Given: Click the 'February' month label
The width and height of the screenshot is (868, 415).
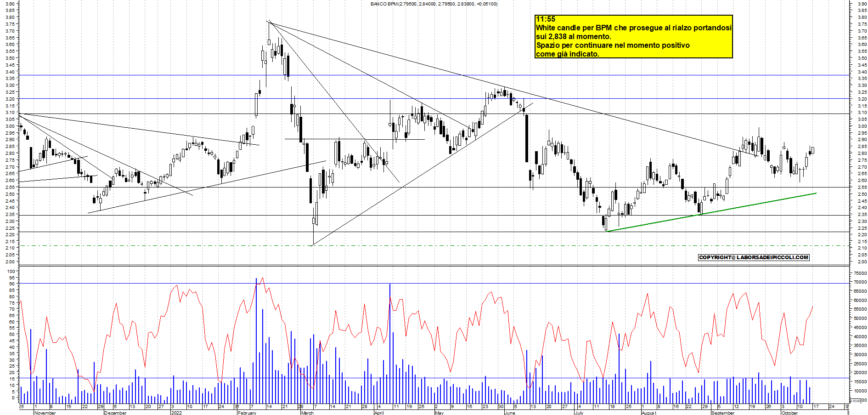Looking at the screenshot, I should click(x=247, y=413).
